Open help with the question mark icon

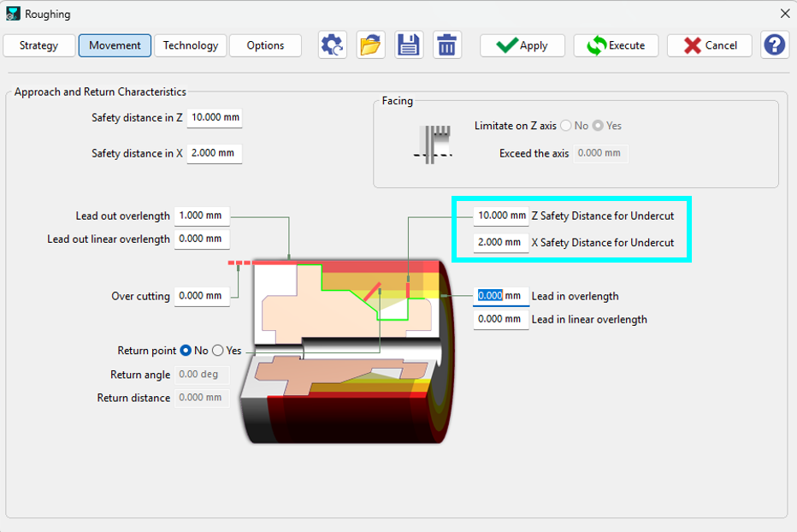coord(774,45)
